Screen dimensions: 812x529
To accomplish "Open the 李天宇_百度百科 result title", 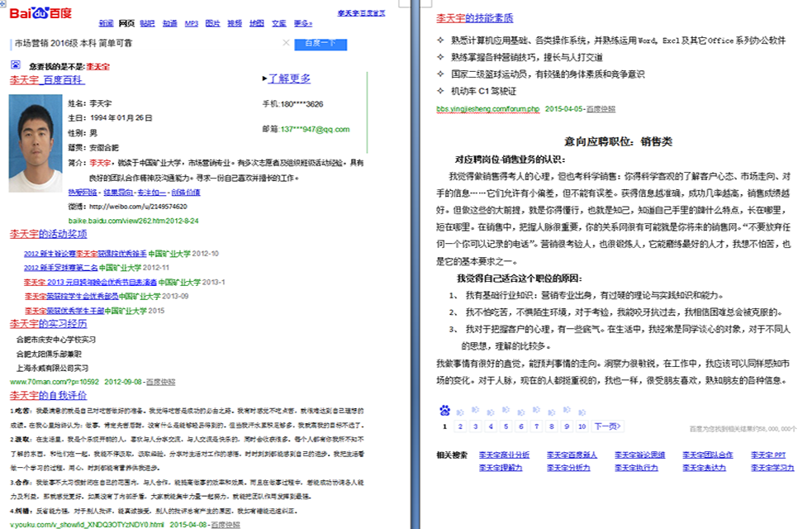I will point(40,80).
